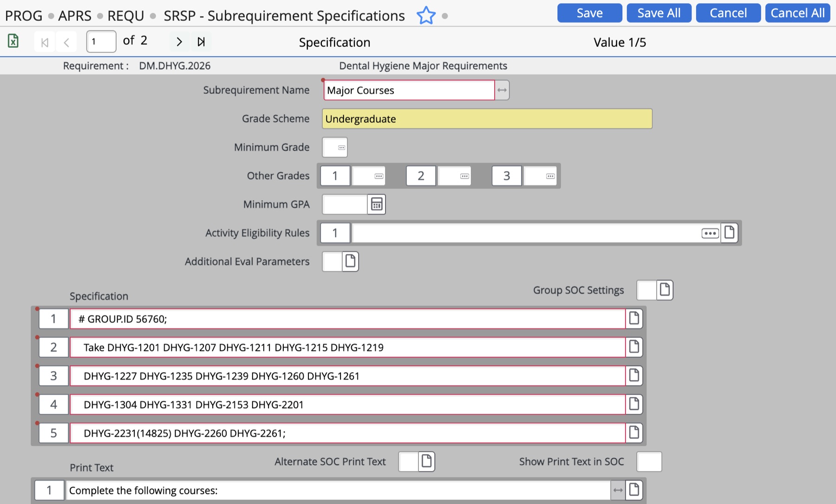Open Minimum GPA calculator icon
Screen dimensions: 836x504
(377, 204)
